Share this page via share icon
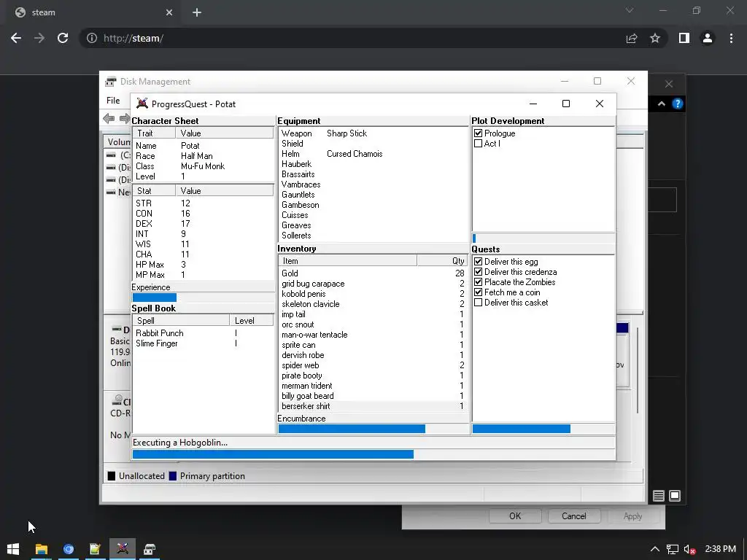747x560 pixels. click(x=632, y=38)
